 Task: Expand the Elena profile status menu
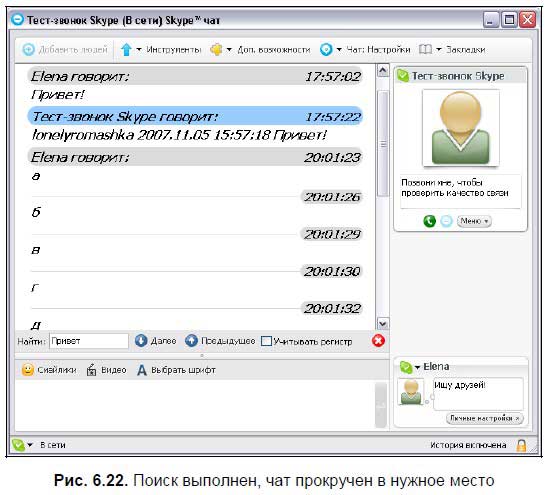coord(417,367)
